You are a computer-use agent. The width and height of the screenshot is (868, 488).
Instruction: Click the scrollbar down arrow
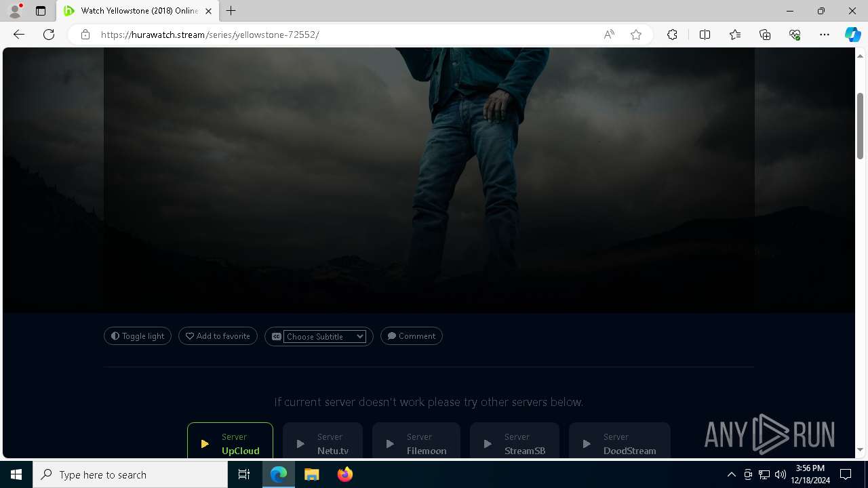tap(860, 450)
